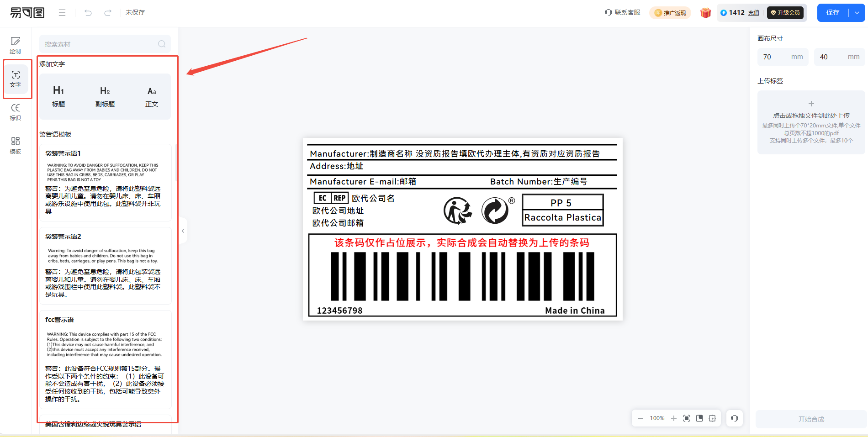Open the 模板 templates panel
868x437 pixels.
[x=16, y=145]
